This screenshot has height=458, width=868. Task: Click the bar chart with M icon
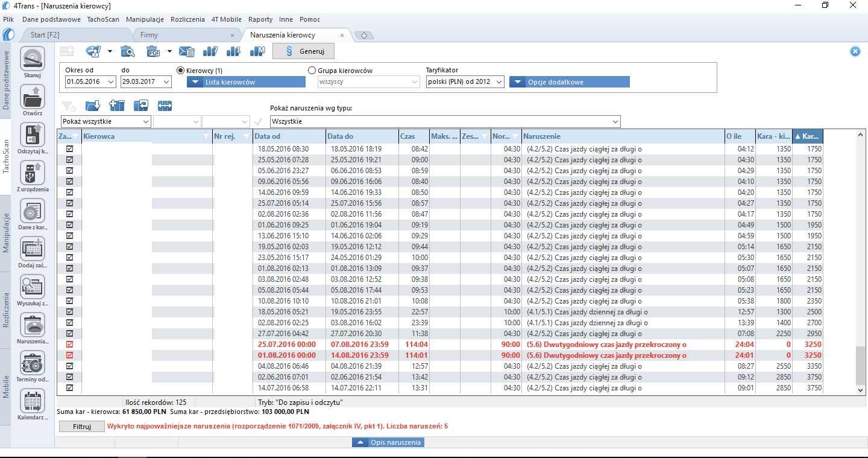[257, 51]
